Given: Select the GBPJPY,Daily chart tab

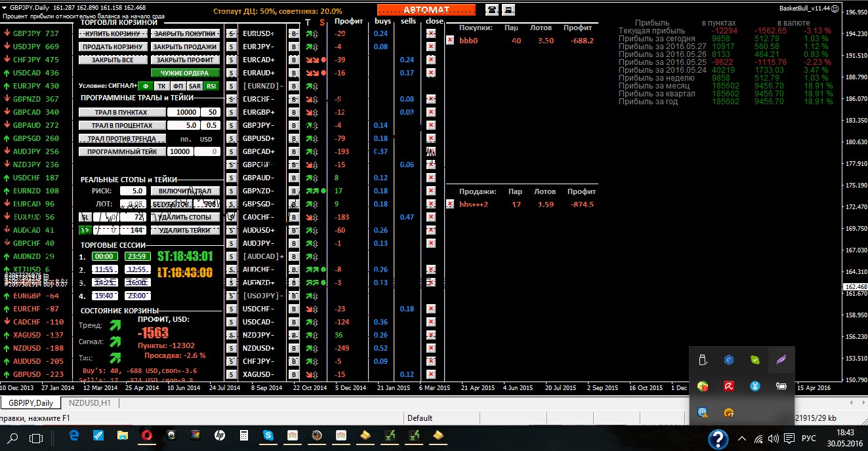Looking at the screenshot, I should tap(31, 403).
